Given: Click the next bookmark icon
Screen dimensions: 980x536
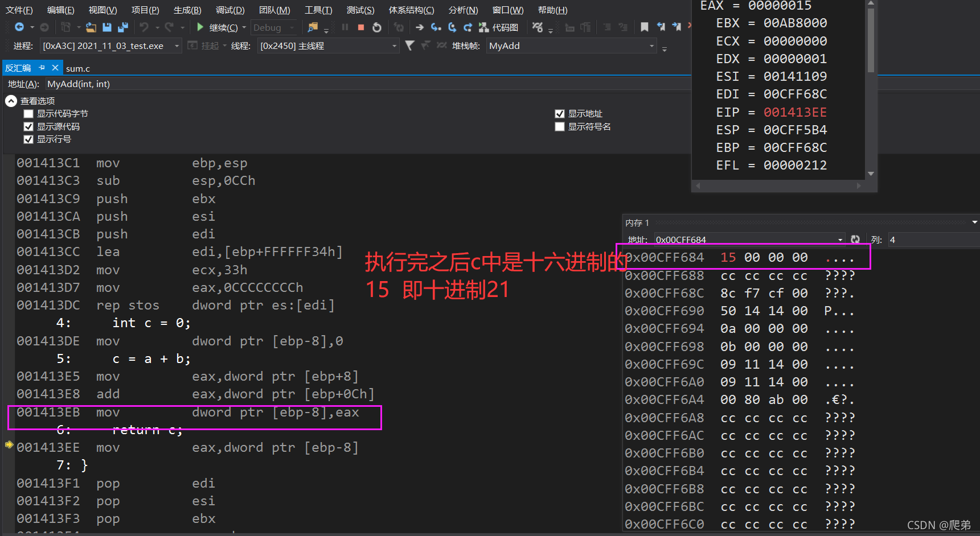Looking at the screenshot, I should 676,27.
